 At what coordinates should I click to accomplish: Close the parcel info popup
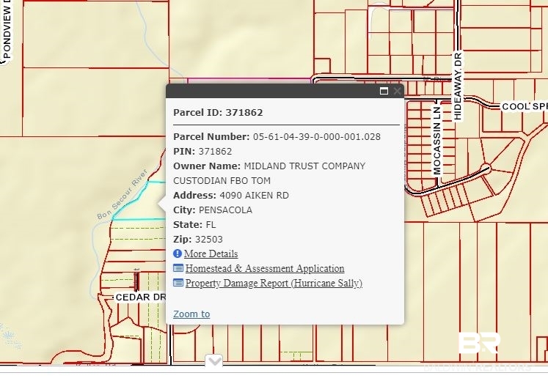click(x=397, y=91)
